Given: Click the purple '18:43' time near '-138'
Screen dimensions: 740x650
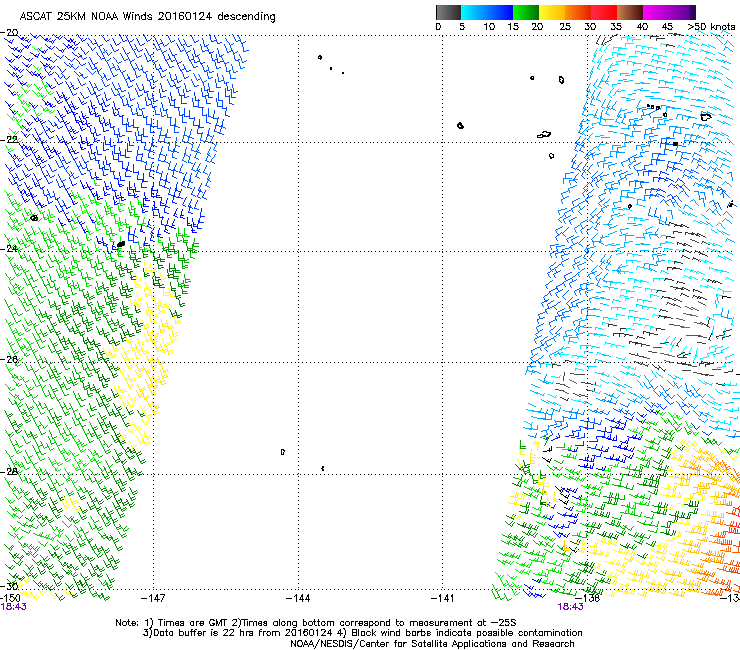Looking at the screenshot, I should click(x=570, y=607).
